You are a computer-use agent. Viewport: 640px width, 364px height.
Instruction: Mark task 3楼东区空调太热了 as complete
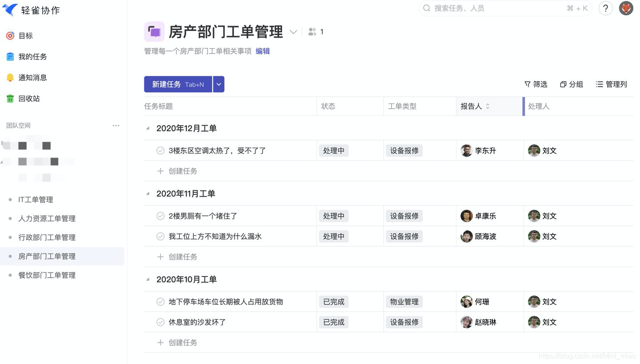point(160,150)
